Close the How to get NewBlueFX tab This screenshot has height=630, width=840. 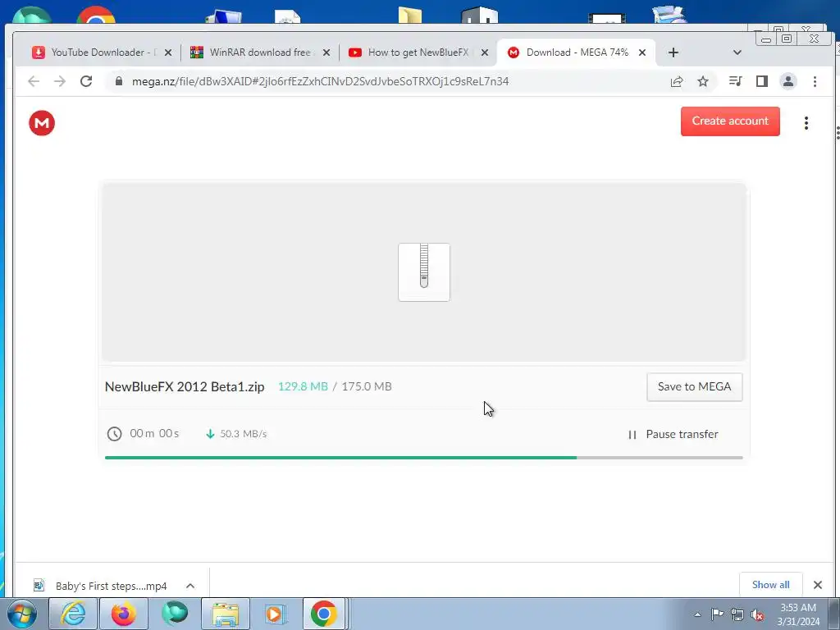(484, 52)
